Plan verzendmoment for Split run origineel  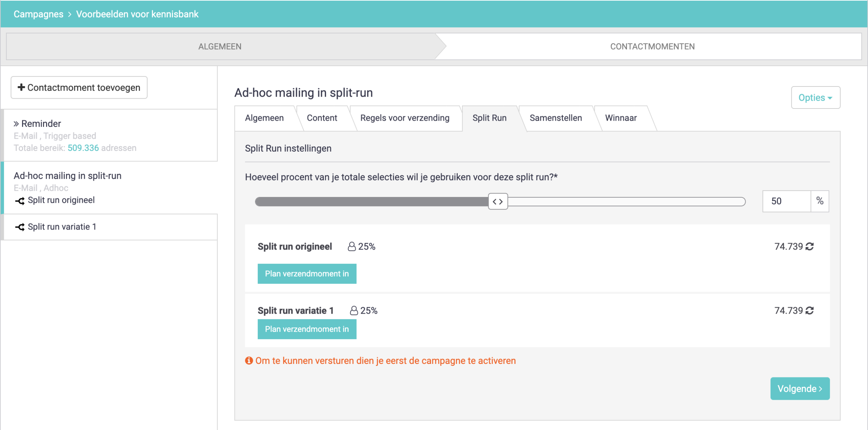pos(307,274)
